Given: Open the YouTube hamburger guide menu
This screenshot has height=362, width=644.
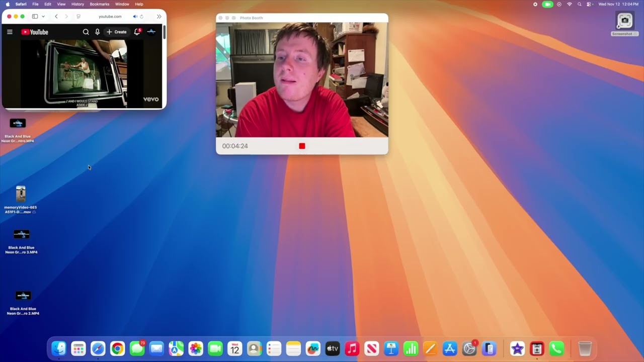Looking at the screenshot, I should pyautogui.click(x=10, y=32).
